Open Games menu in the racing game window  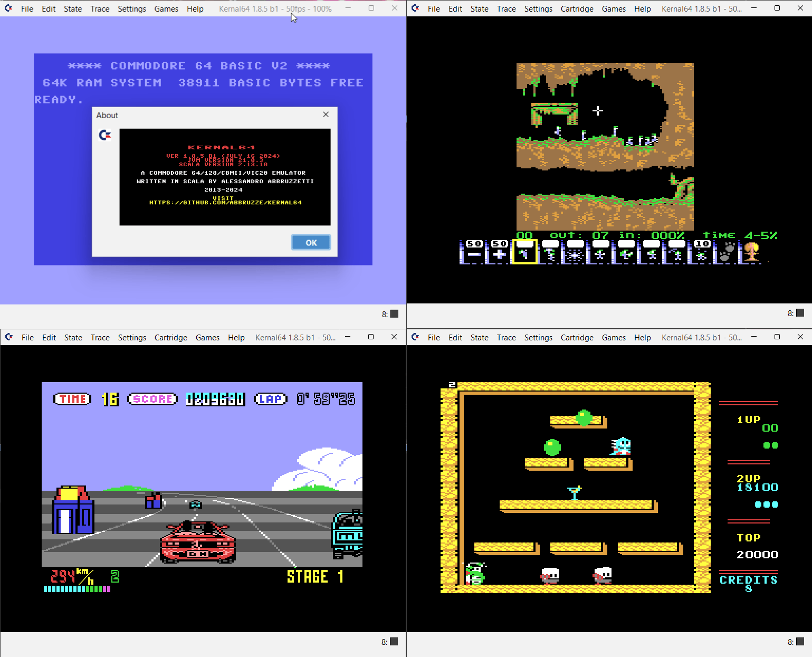(207, 338)
